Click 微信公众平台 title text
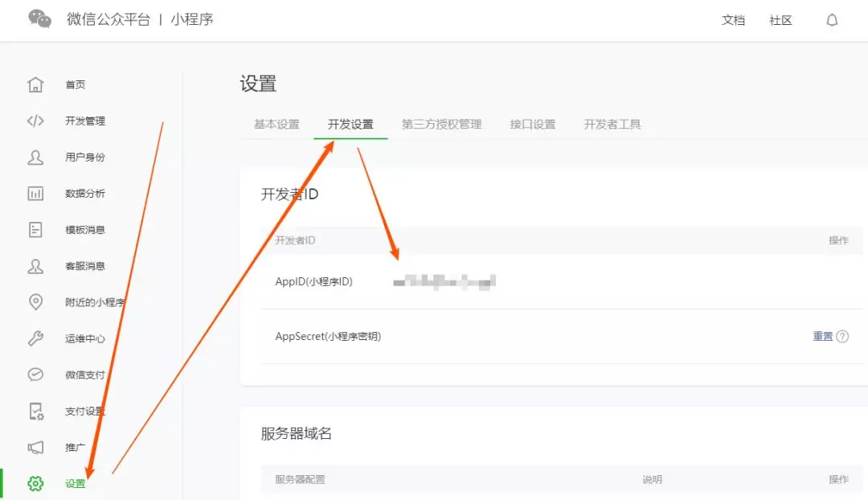The width and height of the screenshot is (868, 500). (108, 19)
